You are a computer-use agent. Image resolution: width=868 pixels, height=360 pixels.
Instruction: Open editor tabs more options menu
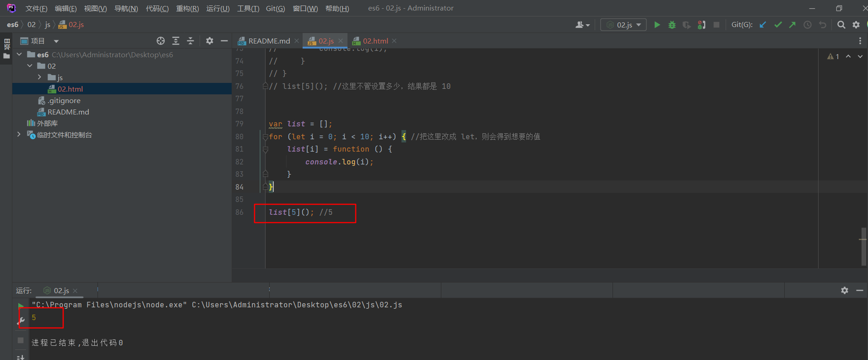coord(860,41)
